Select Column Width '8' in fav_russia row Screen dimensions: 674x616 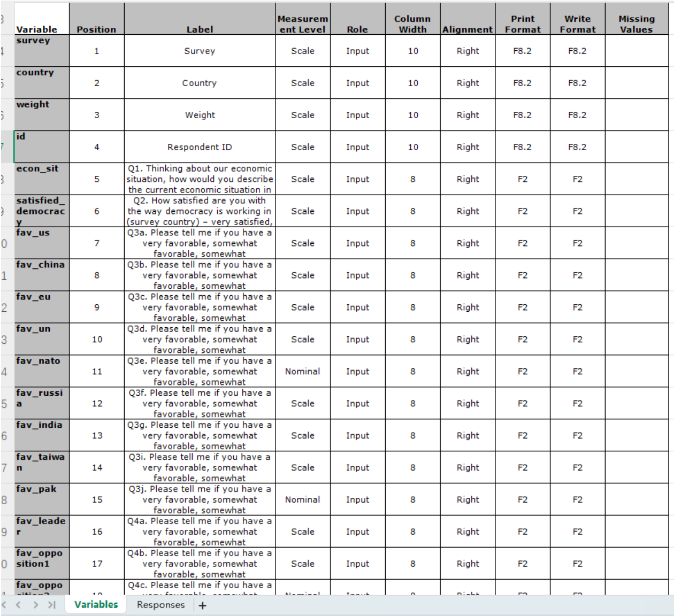click(x=413, y=404)
